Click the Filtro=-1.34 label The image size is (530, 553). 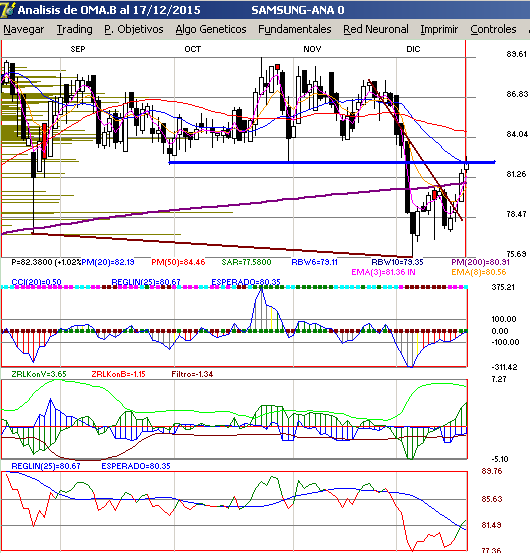pyautogui.click(x=192, y=374)
